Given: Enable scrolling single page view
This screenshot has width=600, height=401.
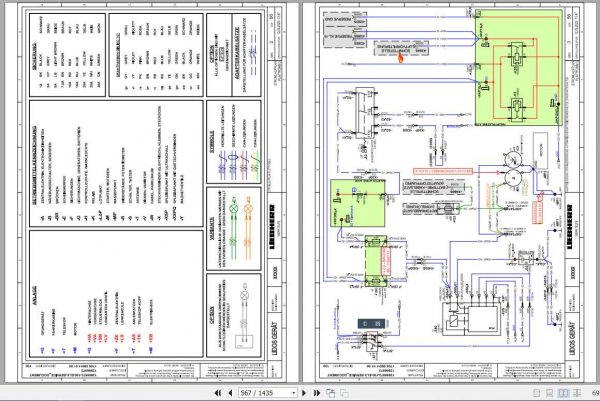Looking at the screenshot, I should tap(549, 393).
